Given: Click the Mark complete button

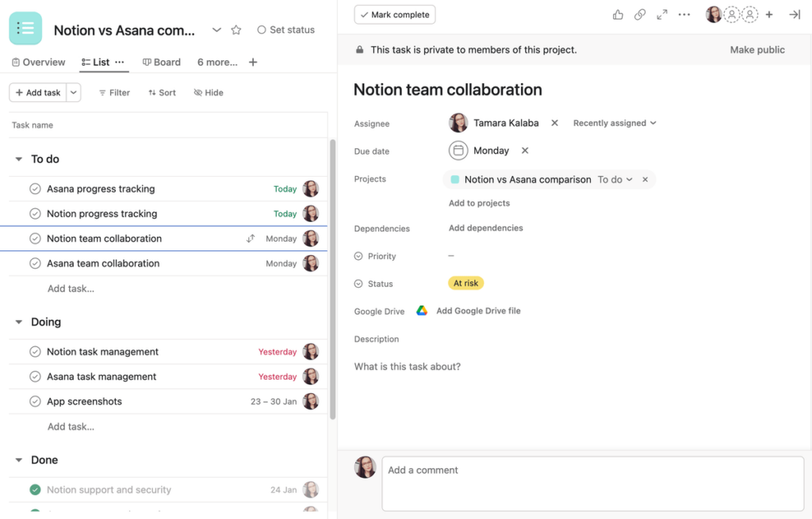Looking at the screenshot, I should (394, 14).
